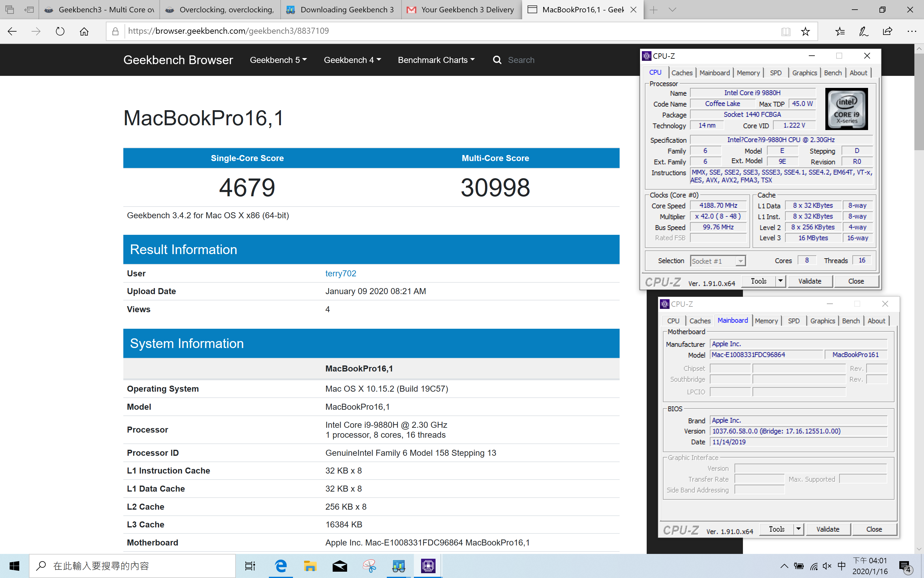924x578 pixels.
Task: Launch Edge from the taskbar
Action: click(281, 566)
